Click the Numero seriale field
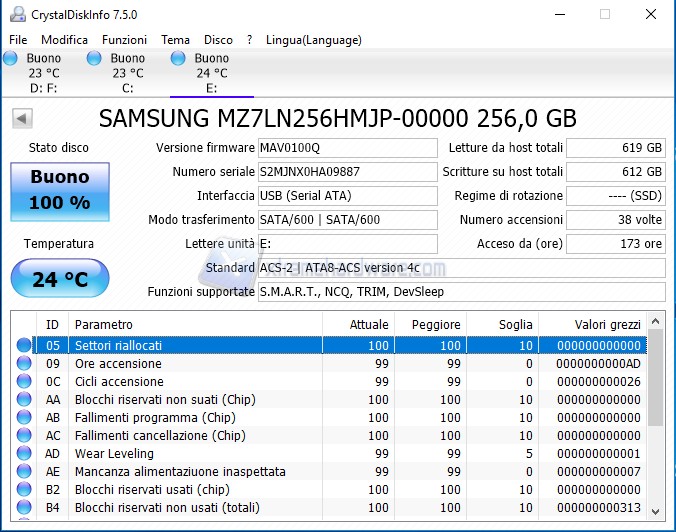 (x=347, y=172)
